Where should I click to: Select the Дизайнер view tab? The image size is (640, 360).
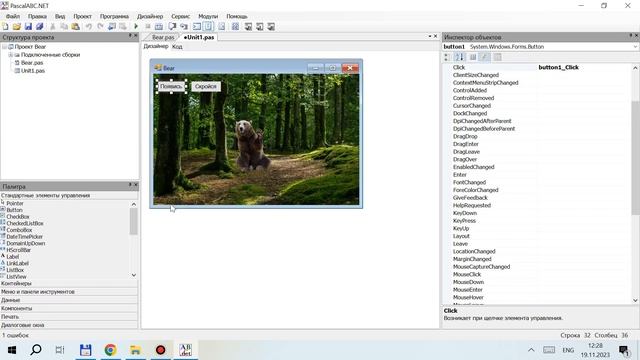click(x=156, y=47)
